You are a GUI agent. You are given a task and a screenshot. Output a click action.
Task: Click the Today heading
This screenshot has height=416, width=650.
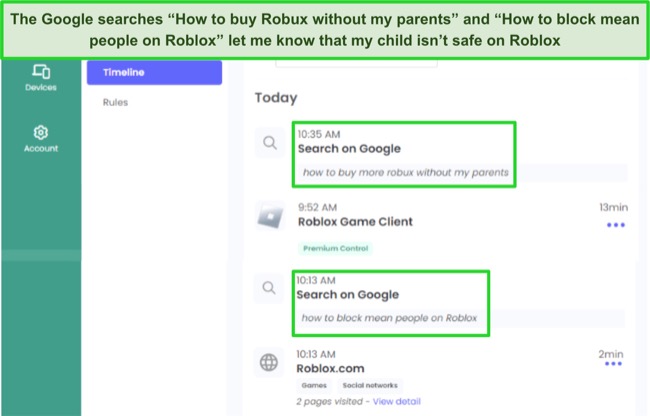coord(276,98)
